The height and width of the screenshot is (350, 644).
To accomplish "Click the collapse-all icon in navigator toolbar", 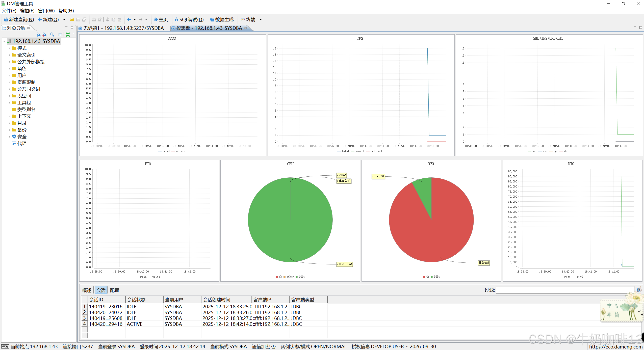I will click(x=60, y=35).
